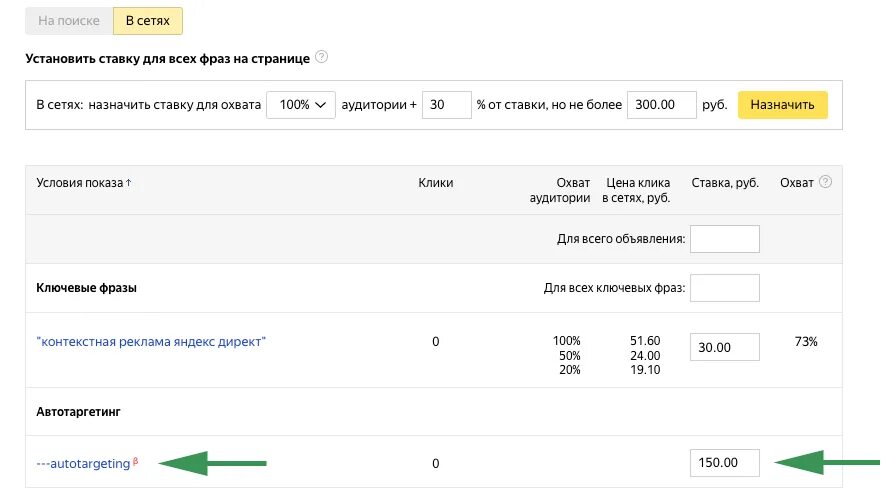Click the red beta marker beside autotargeting
Screen dimensions: 890x503
click(x=135, y=461)
